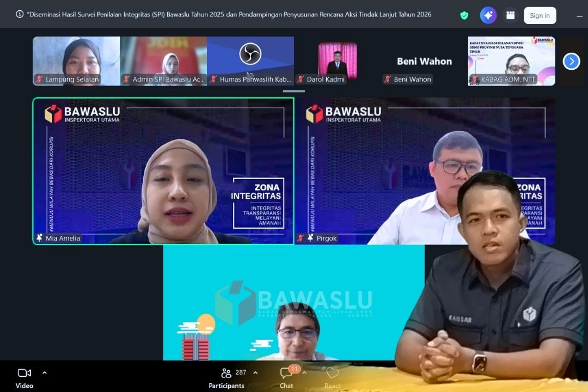Show next page of participant thumbnails
Screen dimensions: 588x392
(x=571, y=61)
